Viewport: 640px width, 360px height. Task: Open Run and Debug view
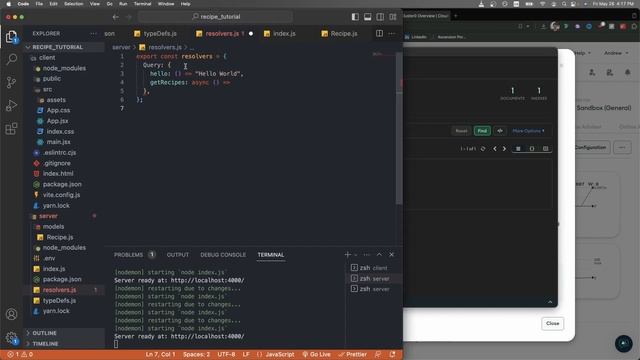[x=11, y=105]
